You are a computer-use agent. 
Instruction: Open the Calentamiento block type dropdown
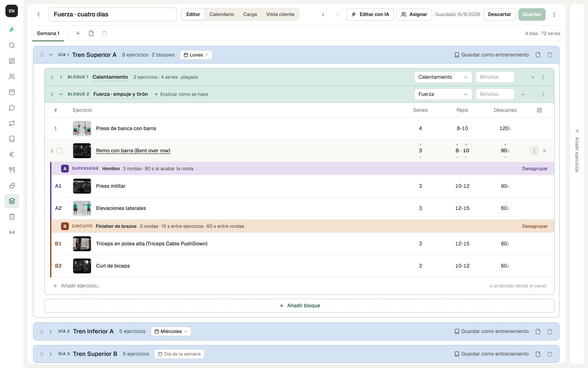443,77
